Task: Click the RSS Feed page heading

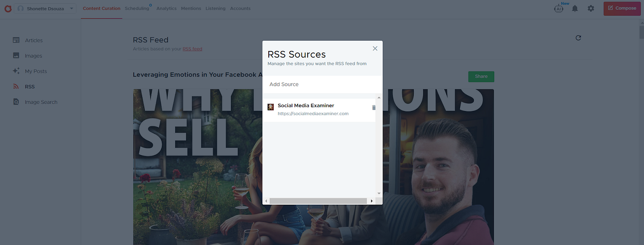Action: click(151, 40)
